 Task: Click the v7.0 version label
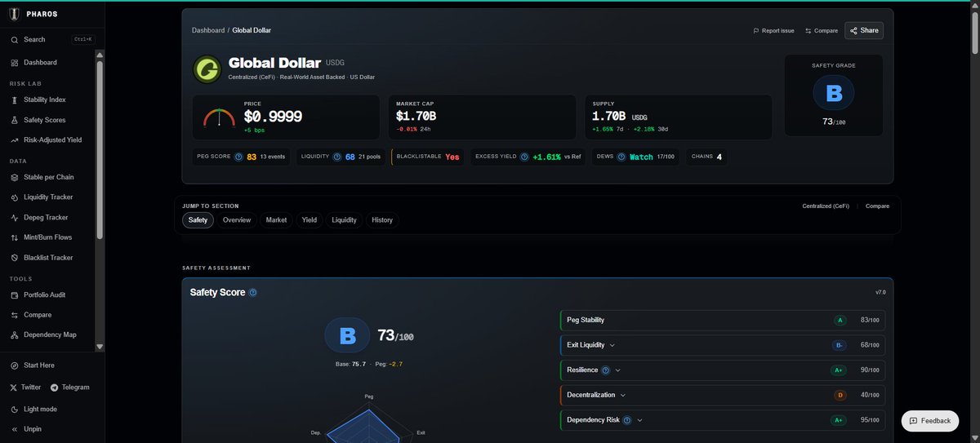(x=880, y=292)
